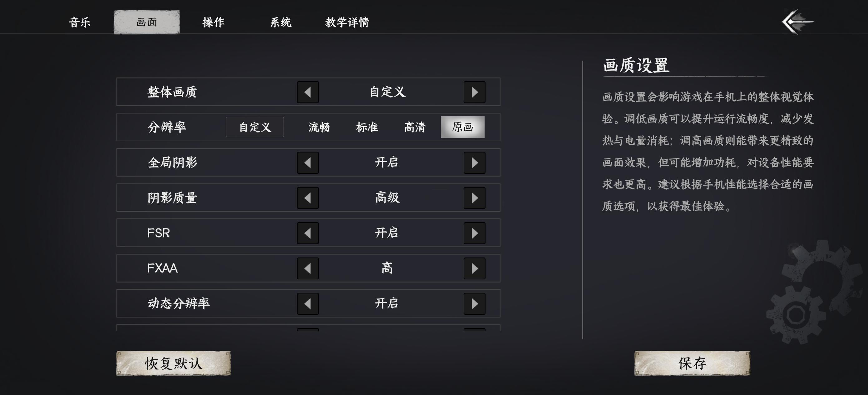Click the 恢复默认 button
868x395 pixels.
tap(174, 363)
